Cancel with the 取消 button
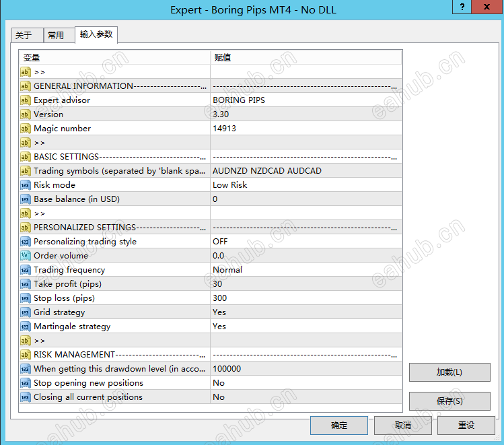Screen dimensions: 504x445 (403, 425)
